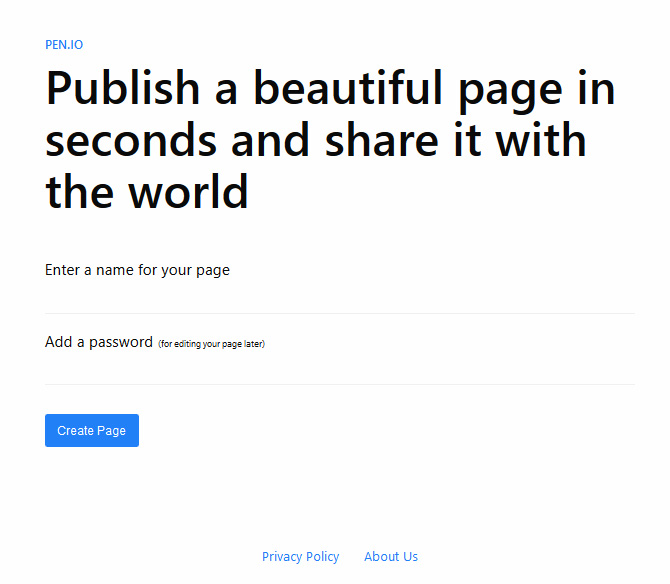This screenshot has width=670, height=584.
Task: Click the word 'password' in the password label
Action: pos(121,342)
